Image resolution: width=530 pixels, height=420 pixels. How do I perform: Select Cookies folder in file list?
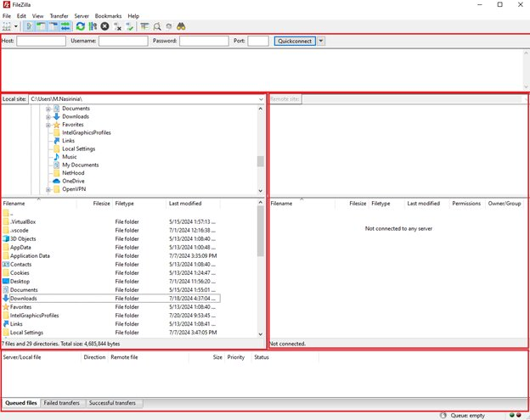[20, 273]
